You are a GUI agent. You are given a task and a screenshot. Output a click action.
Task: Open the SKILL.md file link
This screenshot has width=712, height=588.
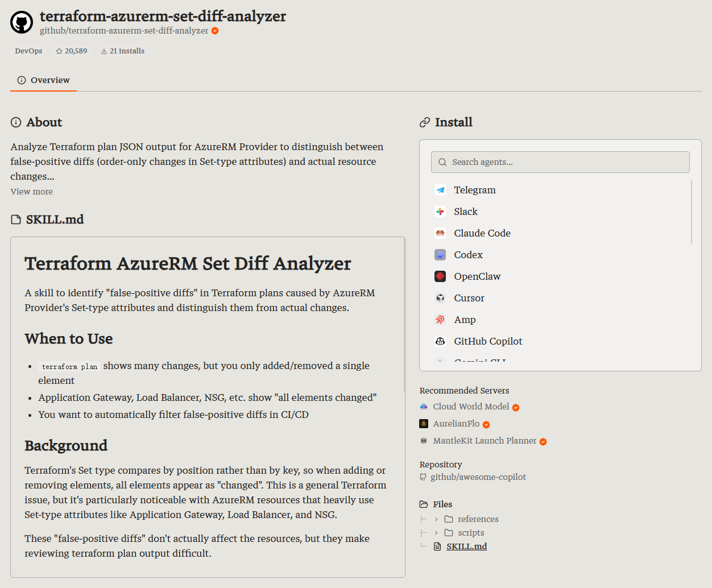tap(466, 546)
